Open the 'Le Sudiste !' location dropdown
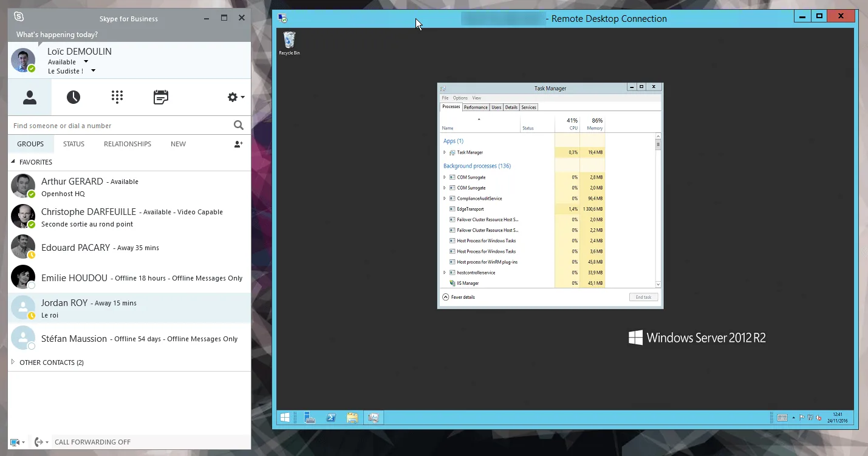 click(93, 70)
